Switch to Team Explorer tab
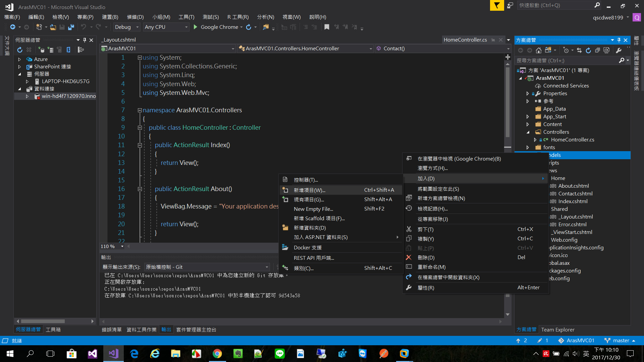644x362 pixels. click(557, 329)
